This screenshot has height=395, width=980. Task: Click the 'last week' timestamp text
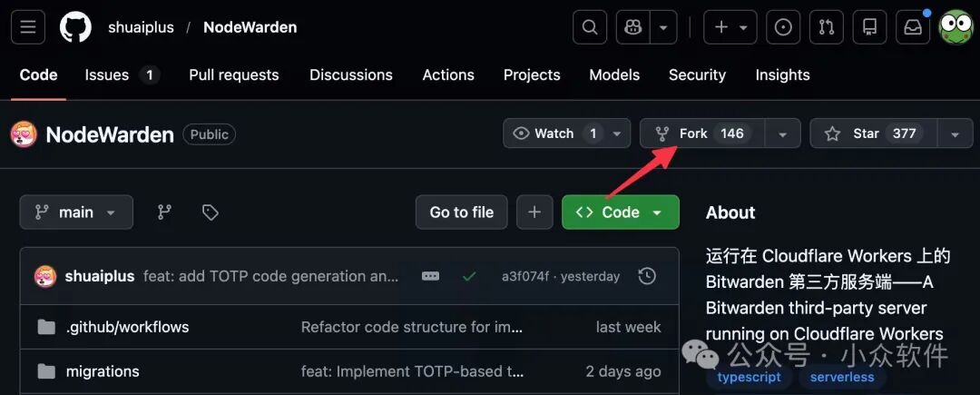pos(628,327)
